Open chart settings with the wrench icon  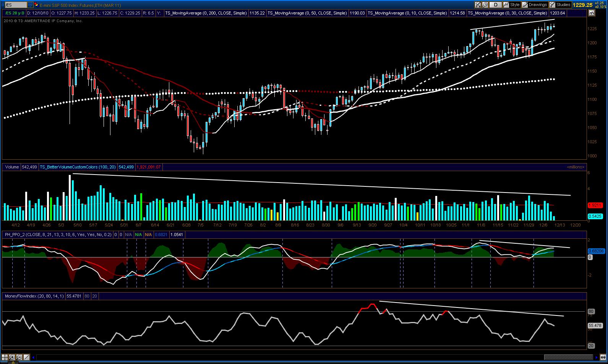coord(485,5)
